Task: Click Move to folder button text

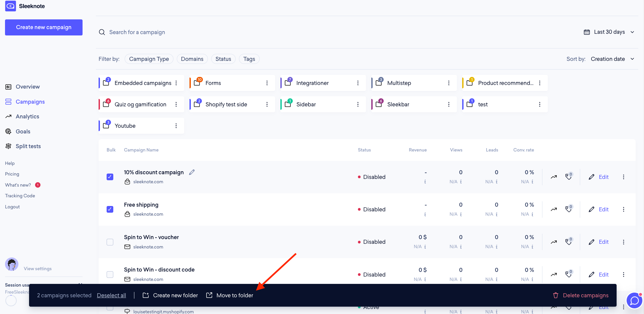Action: tap(235, 295)
